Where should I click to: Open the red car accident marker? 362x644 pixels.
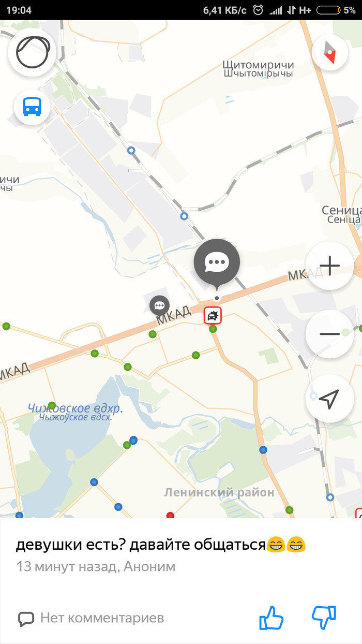213,315
